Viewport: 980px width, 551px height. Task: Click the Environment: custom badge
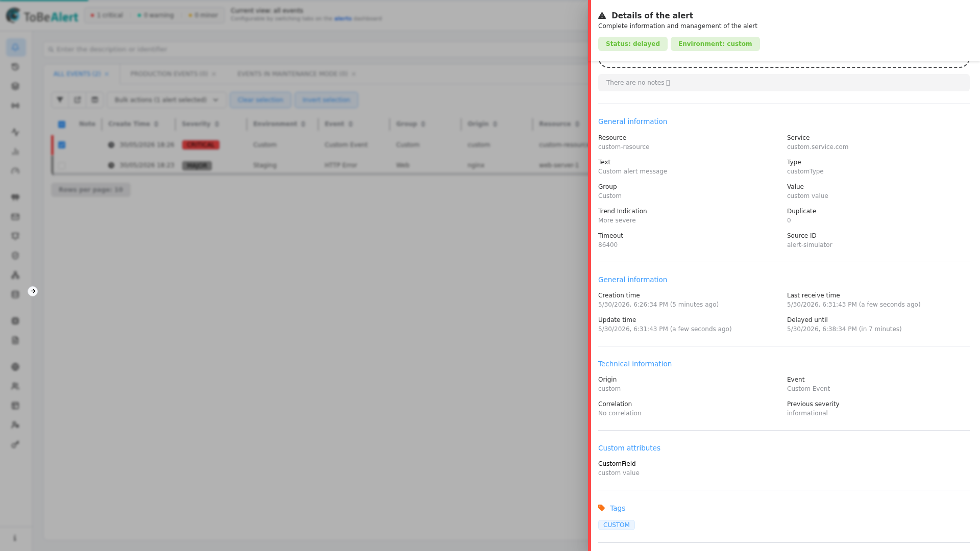pyautogui.click(x=715, y=44)
